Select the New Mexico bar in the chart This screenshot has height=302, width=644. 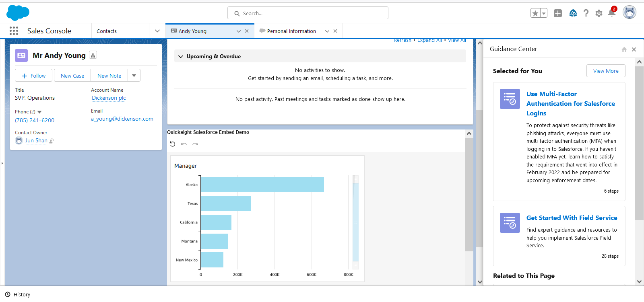(x=212, y=260)
